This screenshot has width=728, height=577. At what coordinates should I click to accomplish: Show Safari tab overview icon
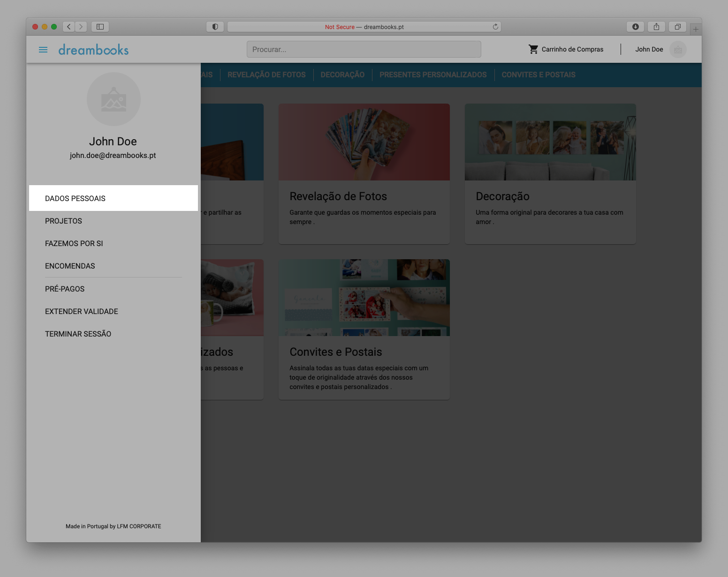(x=677, y=27)
